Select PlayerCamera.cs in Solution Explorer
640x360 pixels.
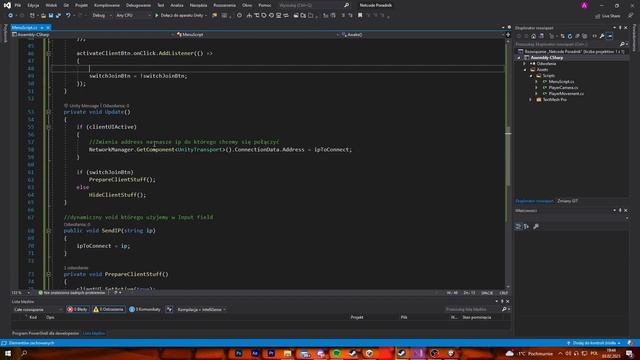tap(563, 88)
